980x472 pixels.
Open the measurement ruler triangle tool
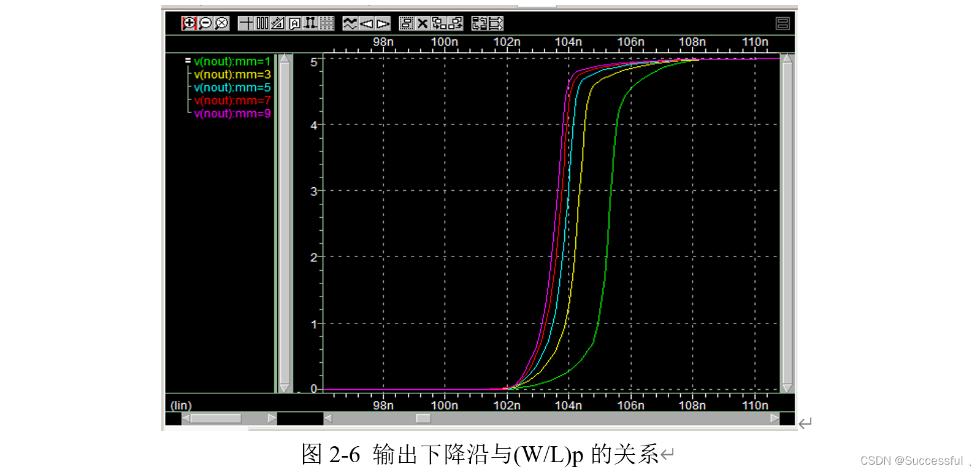tap(277, 23)
